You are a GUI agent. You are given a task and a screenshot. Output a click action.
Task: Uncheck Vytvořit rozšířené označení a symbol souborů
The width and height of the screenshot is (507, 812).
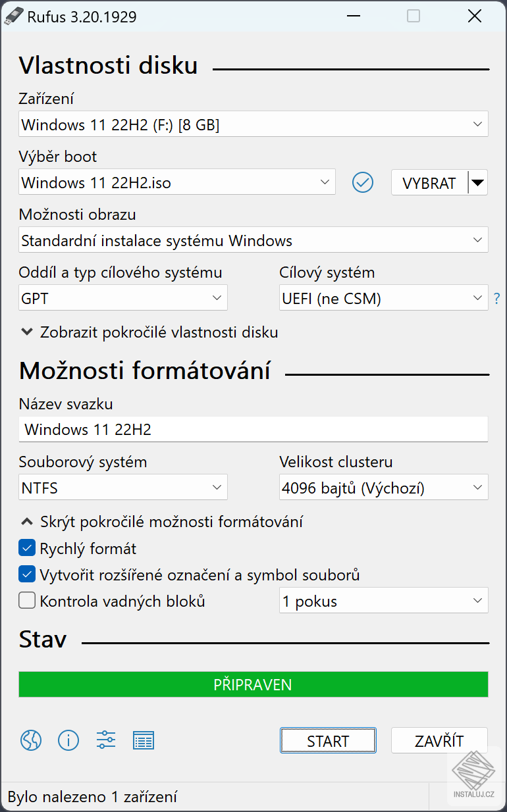tap(27, 574)
